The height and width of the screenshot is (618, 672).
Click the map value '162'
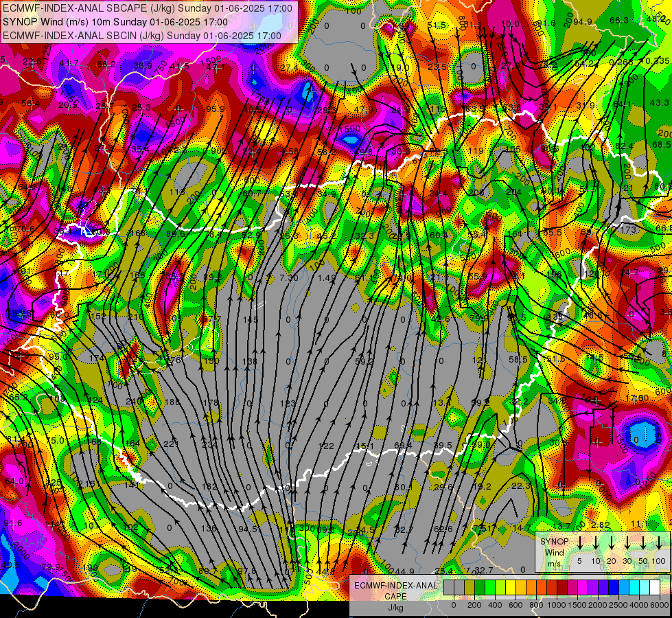click(209, 487)
